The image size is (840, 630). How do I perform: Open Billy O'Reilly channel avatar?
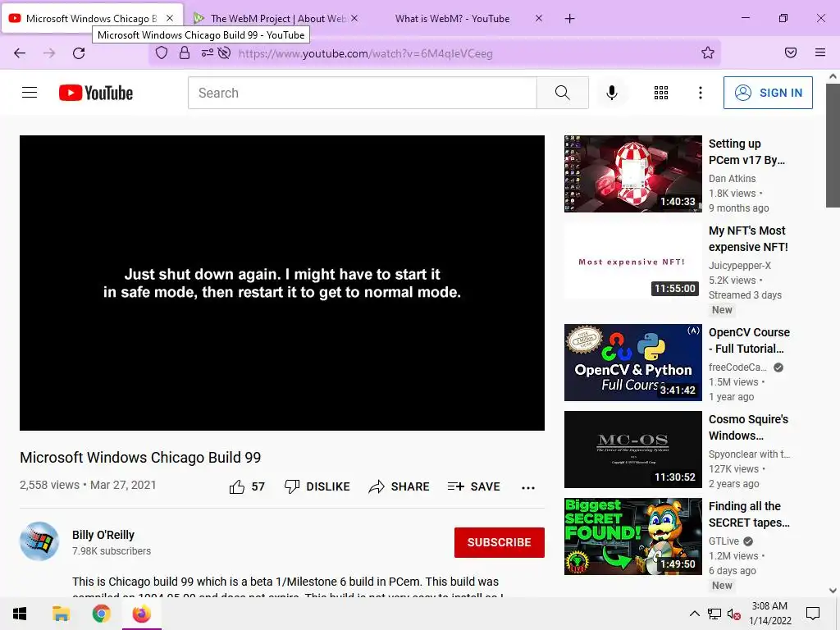pyautogui.click(x=39, y=541)
